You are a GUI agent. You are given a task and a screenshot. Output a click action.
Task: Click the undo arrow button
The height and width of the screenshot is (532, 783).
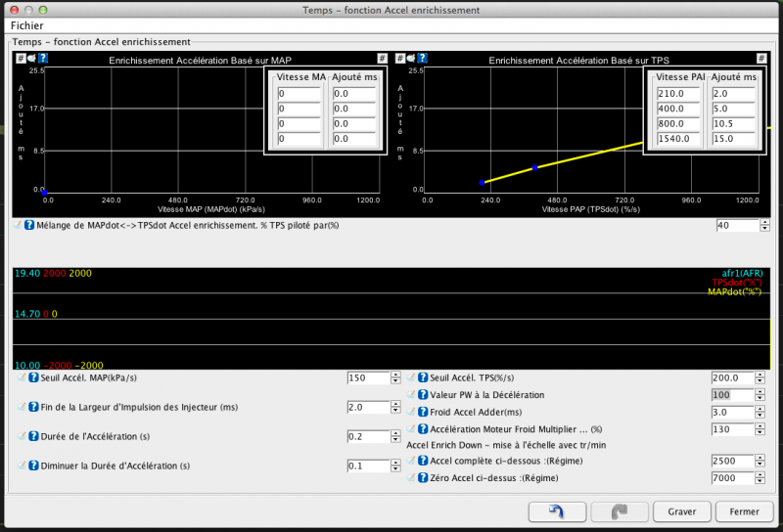tap(557, 511)
